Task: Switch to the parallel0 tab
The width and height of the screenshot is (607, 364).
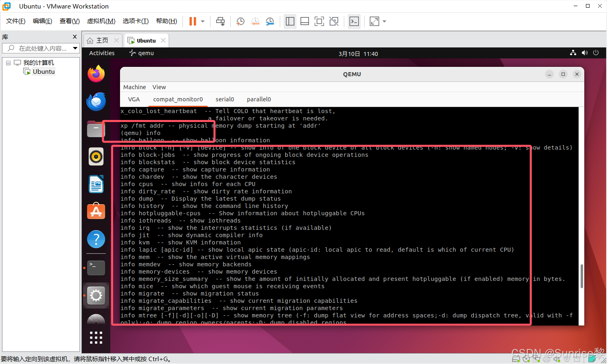Action: click(259, 99)
